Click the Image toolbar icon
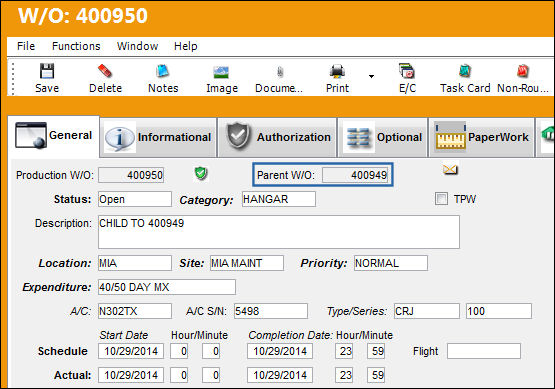Screen dimensions: 555x389 [x=222, y=72]
